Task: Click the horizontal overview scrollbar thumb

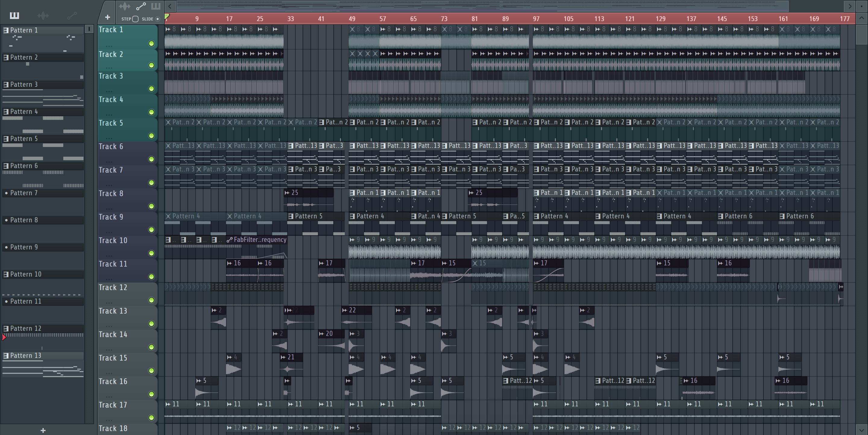Action: point(482,6)
